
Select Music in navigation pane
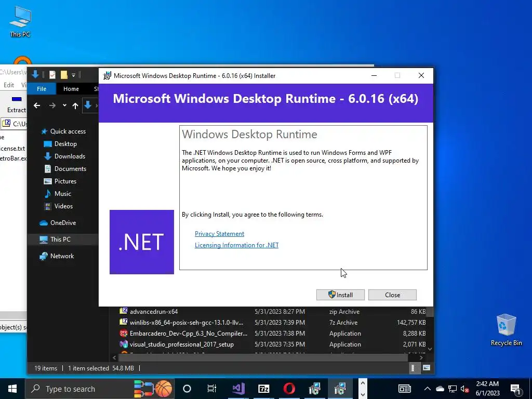coord(62,194)
